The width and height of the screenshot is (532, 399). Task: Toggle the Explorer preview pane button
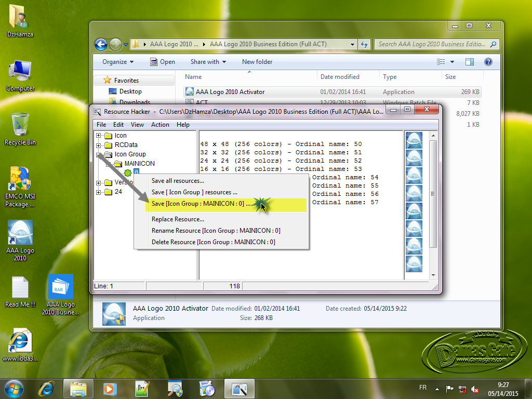470,62
